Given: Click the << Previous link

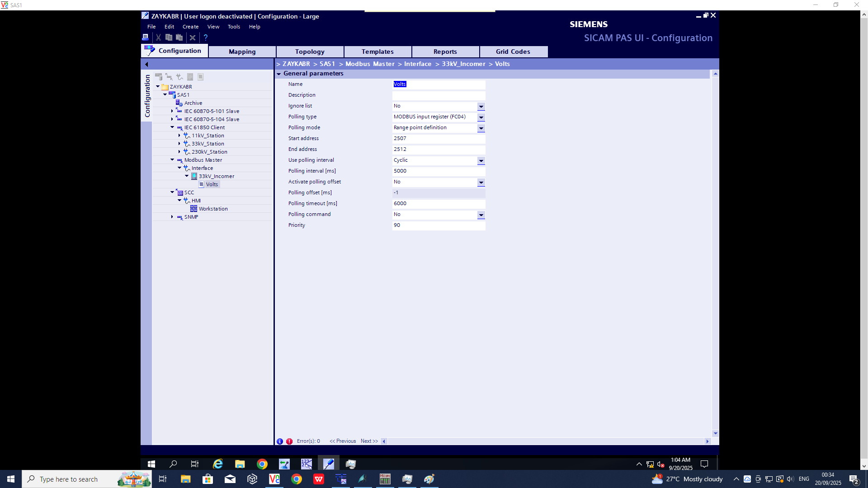Looking at the screenshot, I should click(x=343, y=441).
